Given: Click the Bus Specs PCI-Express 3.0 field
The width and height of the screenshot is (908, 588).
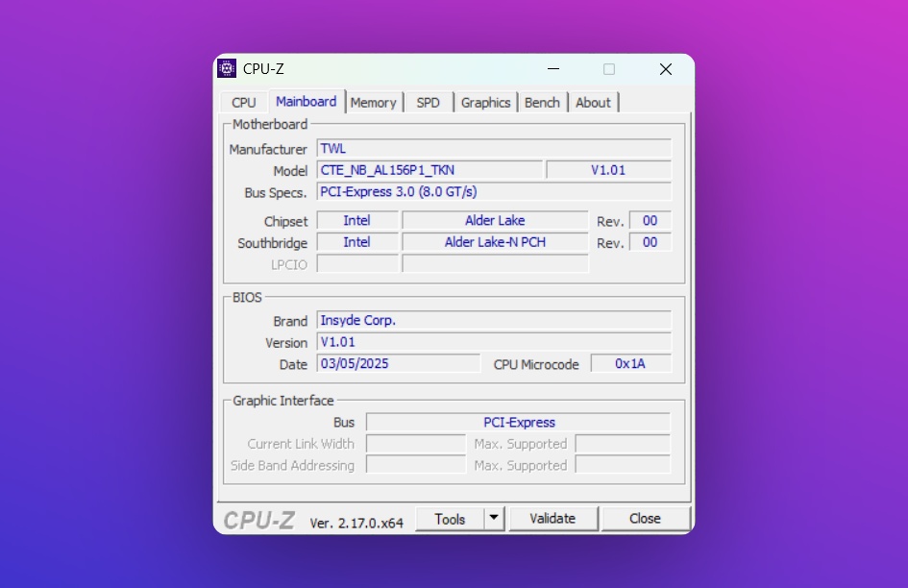Looking at the screenshot, I should tap(494, 192).
